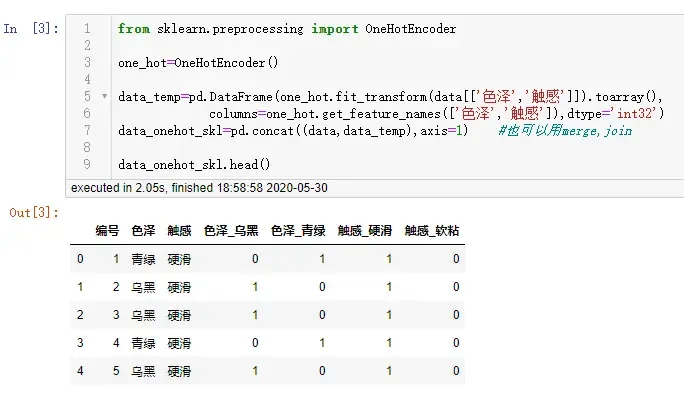Click 'data_onehot_skl=pd.concat' code on line 7

click(293, 130)
